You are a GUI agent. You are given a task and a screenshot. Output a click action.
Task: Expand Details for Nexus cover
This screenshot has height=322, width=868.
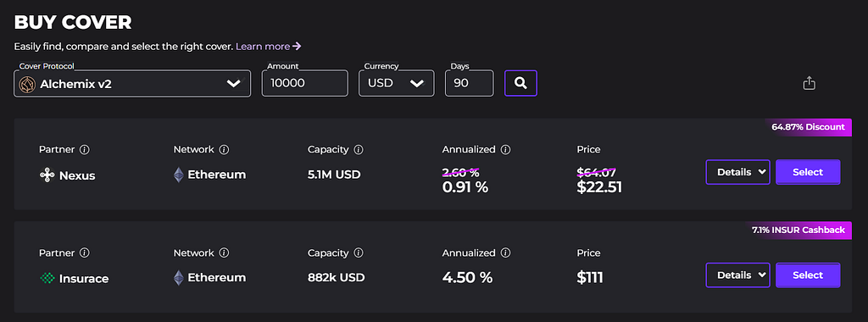(x=738, y=172)
